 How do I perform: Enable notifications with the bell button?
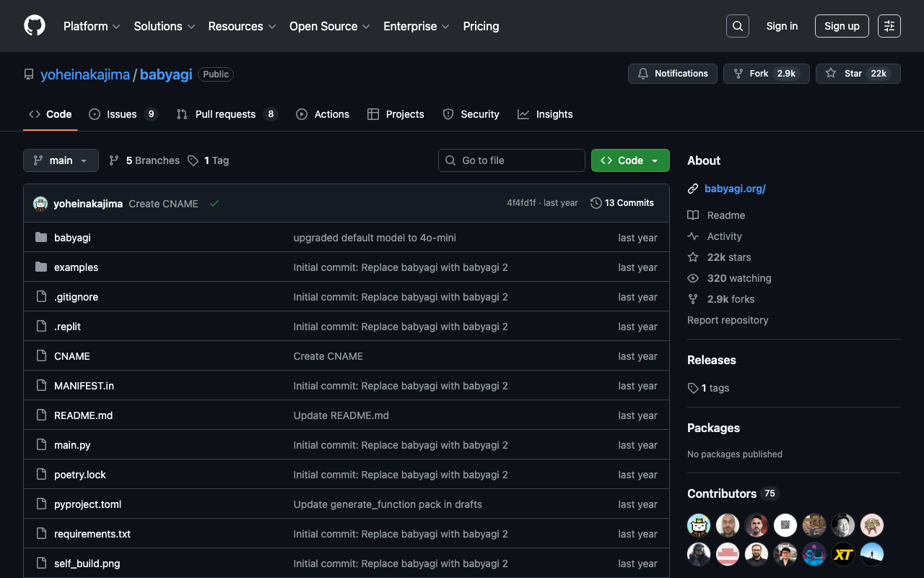coord(673,74)
